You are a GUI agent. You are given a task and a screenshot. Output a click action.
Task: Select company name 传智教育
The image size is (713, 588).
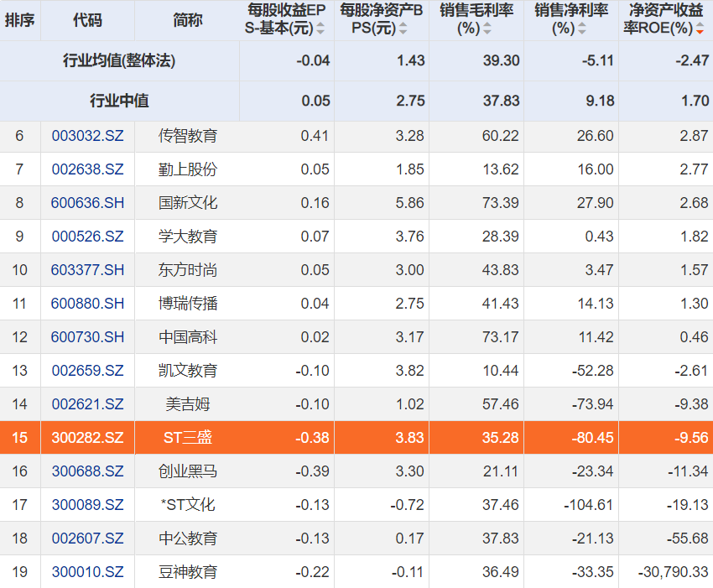click(188, 136)
